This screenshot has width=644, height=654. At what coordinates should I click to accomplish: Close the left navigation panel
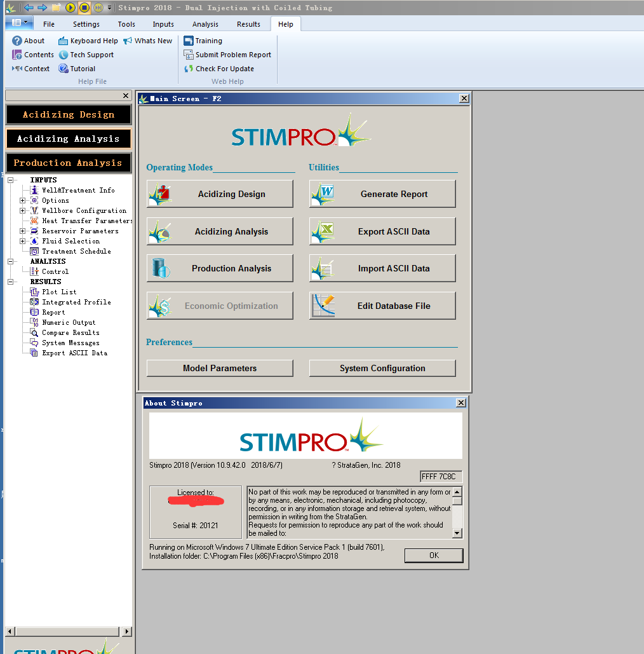(x=126, y=95)
